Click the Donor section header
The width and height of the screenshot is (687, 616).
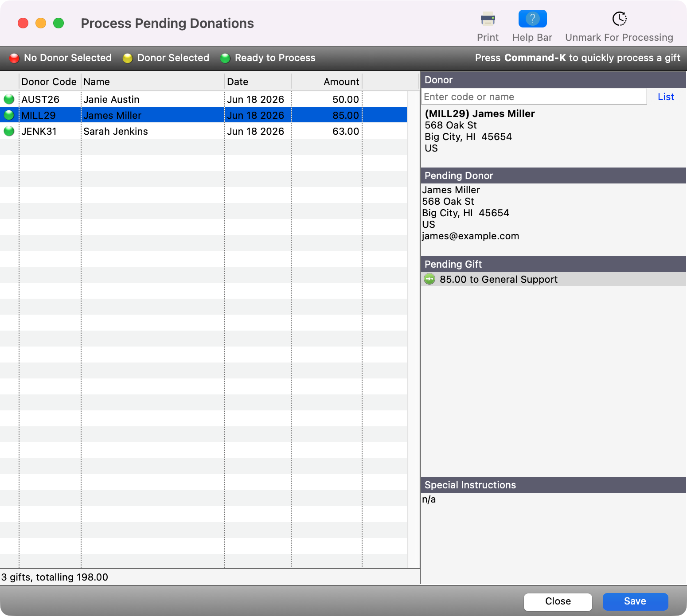coord(554,80)
